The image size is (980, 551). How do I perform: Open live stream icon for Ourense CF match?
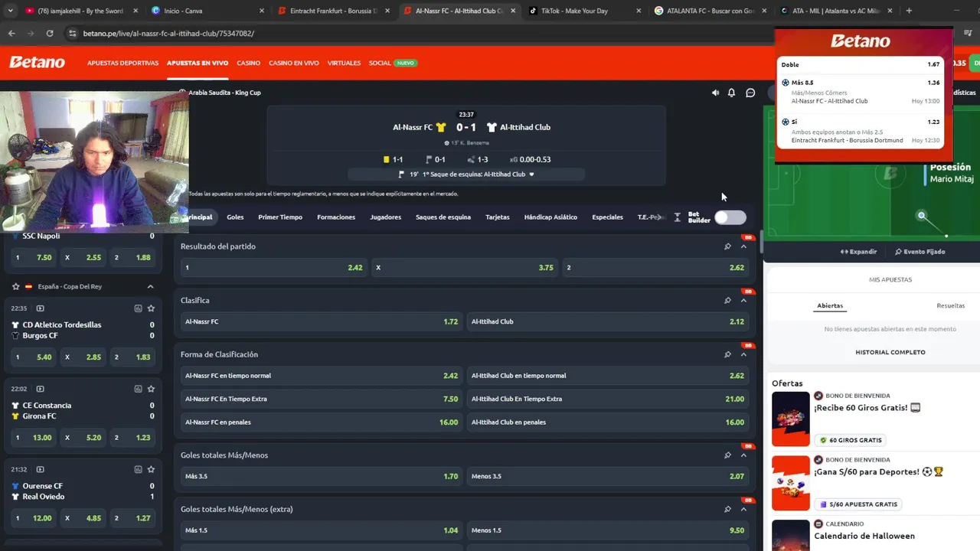coord(40,469)
